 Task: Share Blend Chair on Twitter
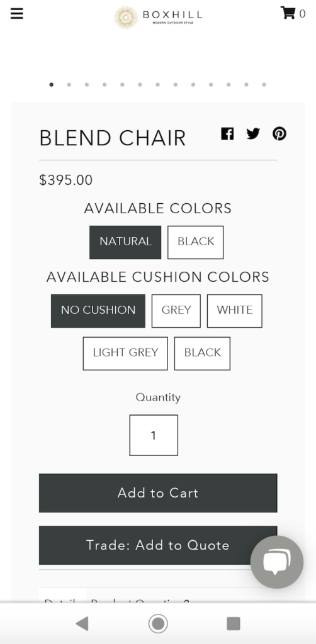253,133
